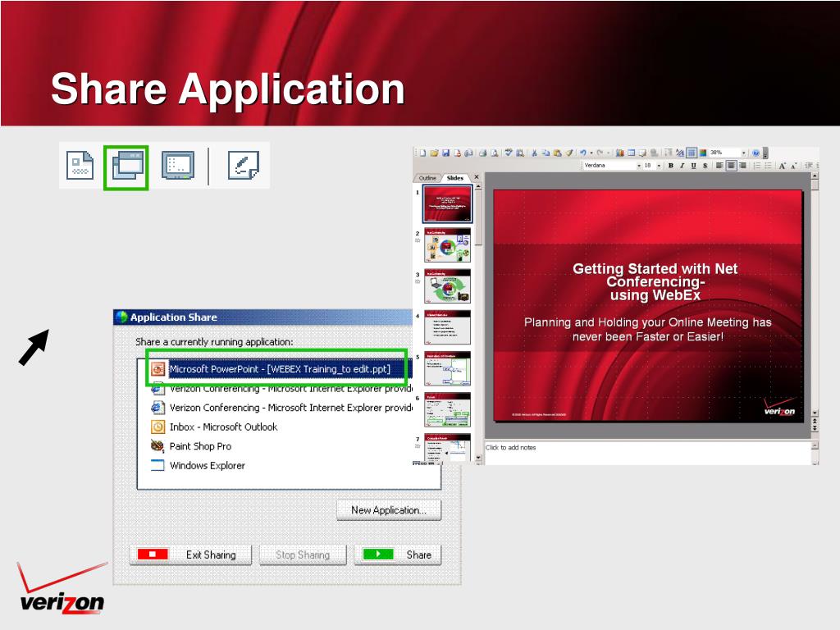Click the PowerPoint Help question icon
Viewport: 840px width, 630px height.
[x=756, y=153]
